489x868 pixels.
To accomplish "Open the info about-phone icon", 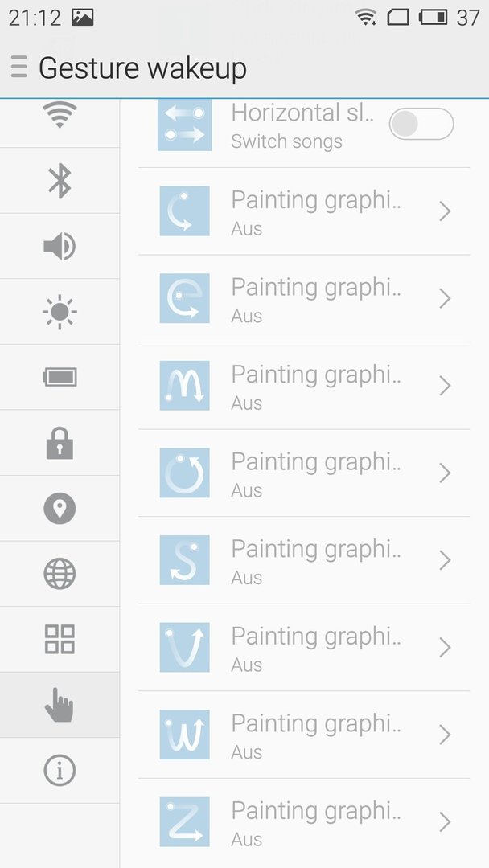I will point(60,770).
